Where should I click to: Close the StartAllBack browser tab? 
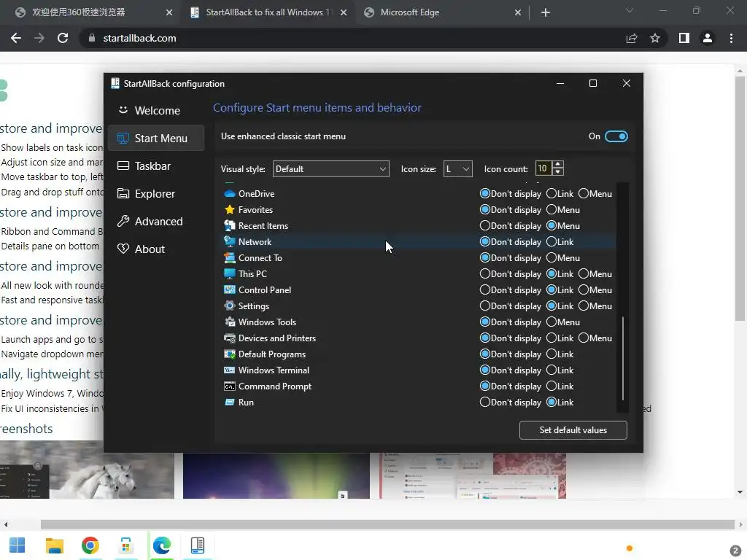[344, 13]
